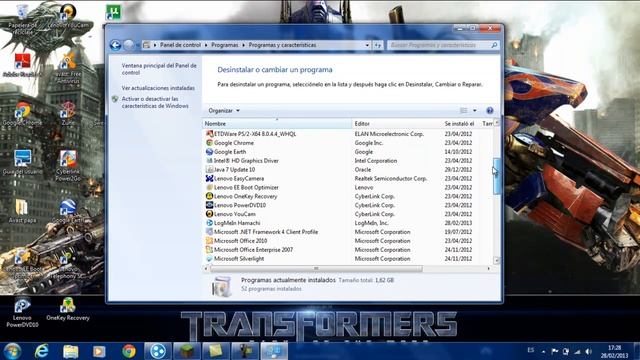Go back with the Back arrow button
The height and width of the screenshot is (360, 640).
[x=116, y=45]
